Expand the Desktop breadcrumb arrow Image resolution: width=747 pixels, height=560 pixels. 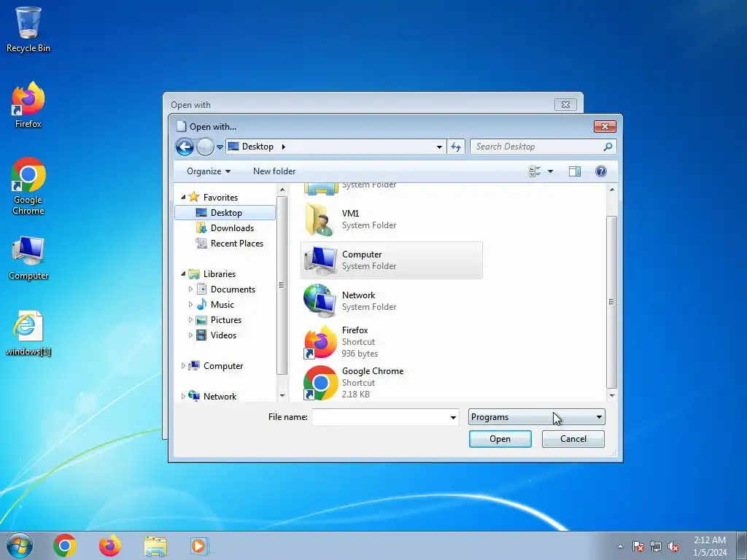[x=284, y=147]
